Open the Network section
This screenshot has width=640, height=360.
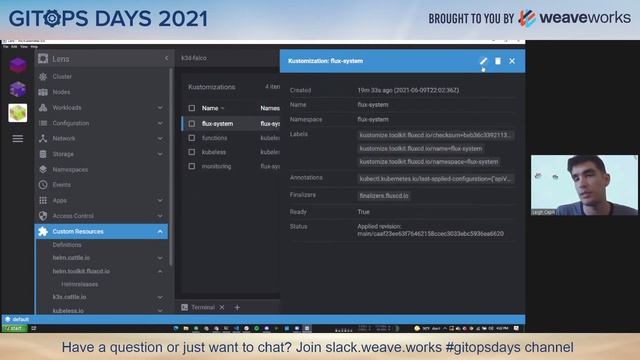point(64,138)
